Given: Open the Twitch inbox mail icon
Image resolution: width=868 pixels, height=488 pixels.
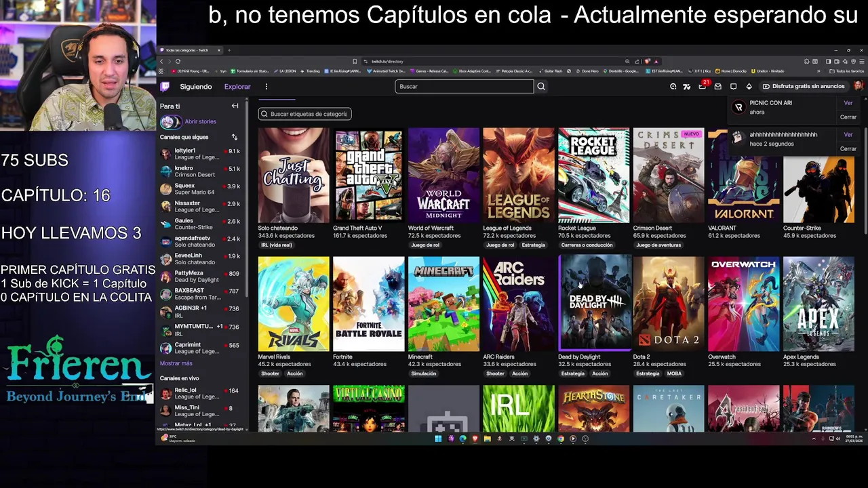Looking at the screenshot, I should click(717, 87).
